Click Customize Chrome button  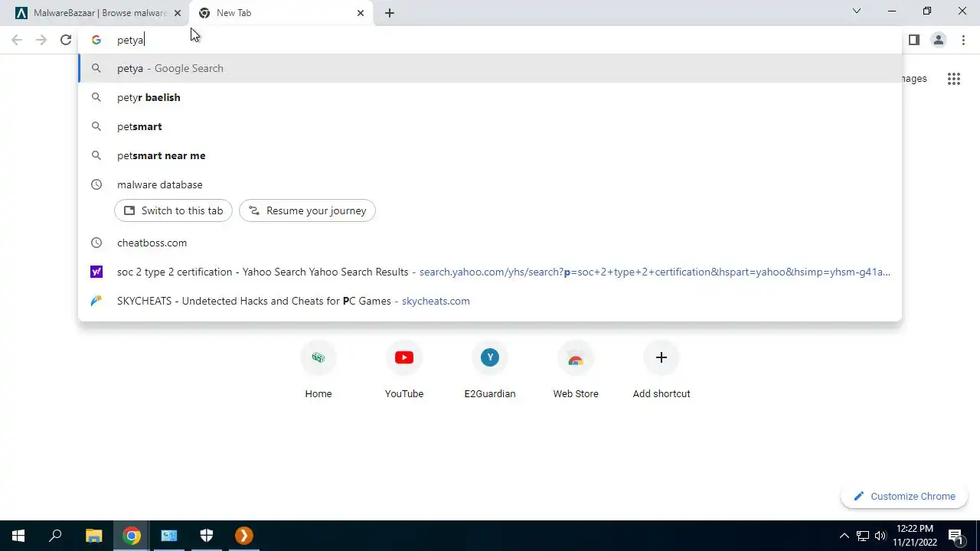pos(904,496)
